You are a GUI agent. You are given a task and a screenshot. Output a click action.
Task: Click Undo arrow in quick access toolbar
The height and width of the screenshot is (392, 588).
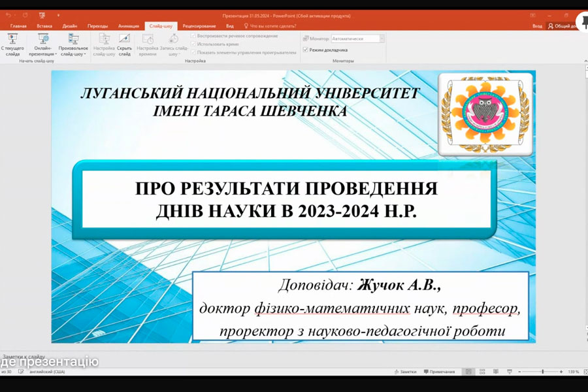pyautogui.click(x=8, y=15)
